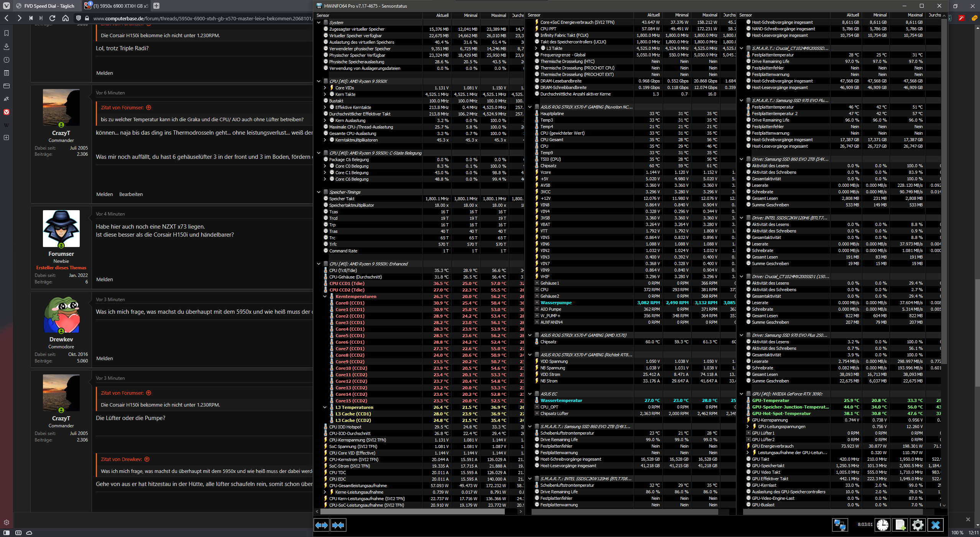This screenshot has height=537, width=980.
Task: Click Melden under Drewkev's post
Action: coord(104,359)
